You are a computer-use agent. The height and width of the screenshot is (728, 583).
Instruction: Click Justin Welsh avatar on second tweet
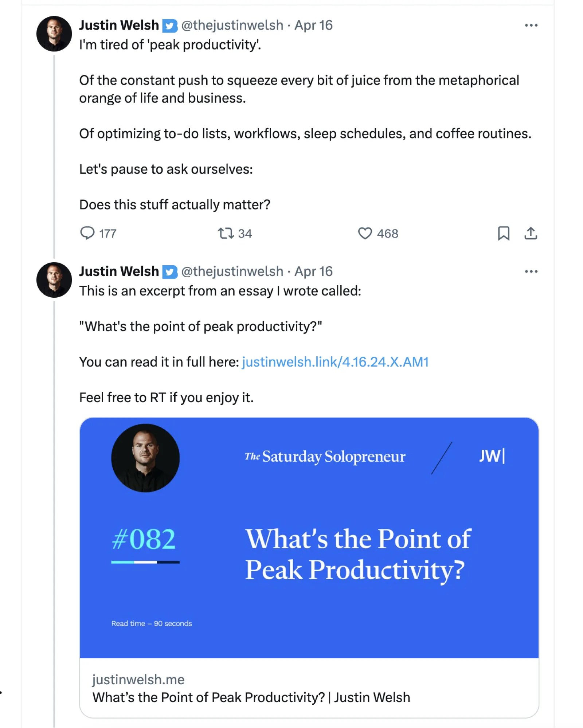tap(54, 280)
